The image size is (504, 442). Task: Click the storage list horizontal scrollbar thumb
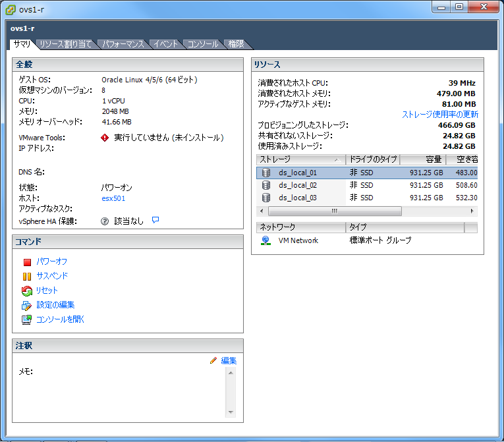[x=335, y=211]
